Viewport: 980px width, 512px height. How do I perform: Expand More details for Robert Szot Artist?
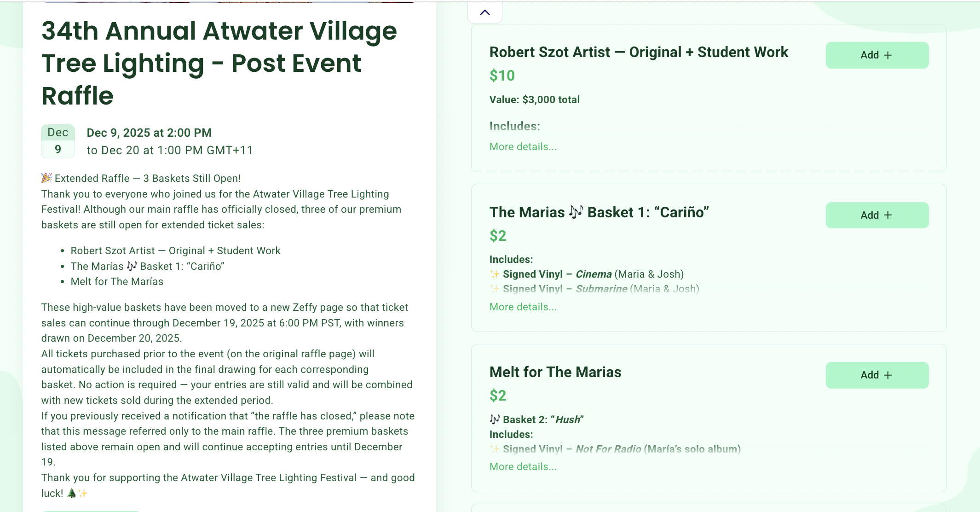pyautogui.click(x=523, y=146)
